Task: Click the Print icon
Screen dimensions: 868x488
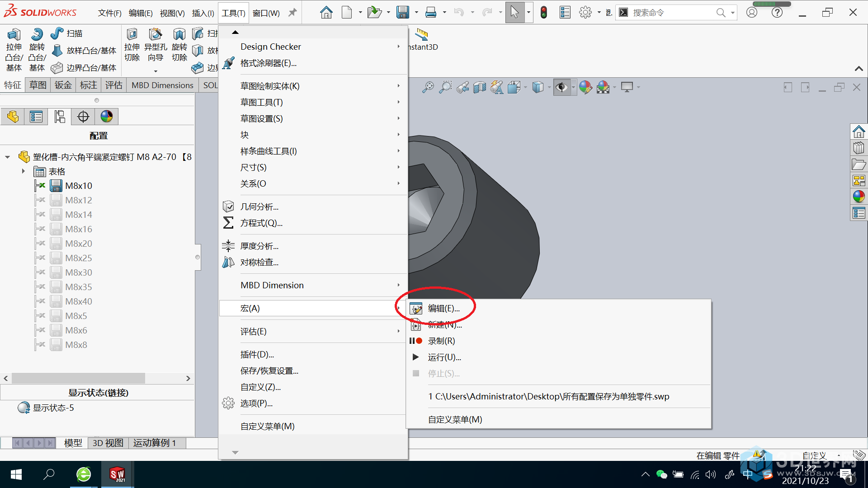Action: point(431,12)
